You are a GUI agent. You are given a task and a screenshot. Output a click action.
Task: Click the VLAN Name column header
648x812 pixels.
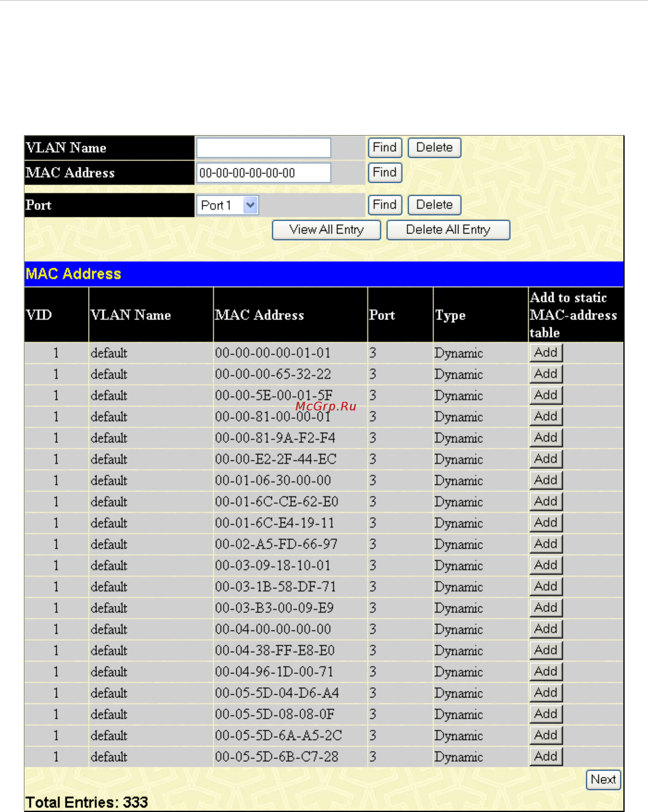pos(151,315)
